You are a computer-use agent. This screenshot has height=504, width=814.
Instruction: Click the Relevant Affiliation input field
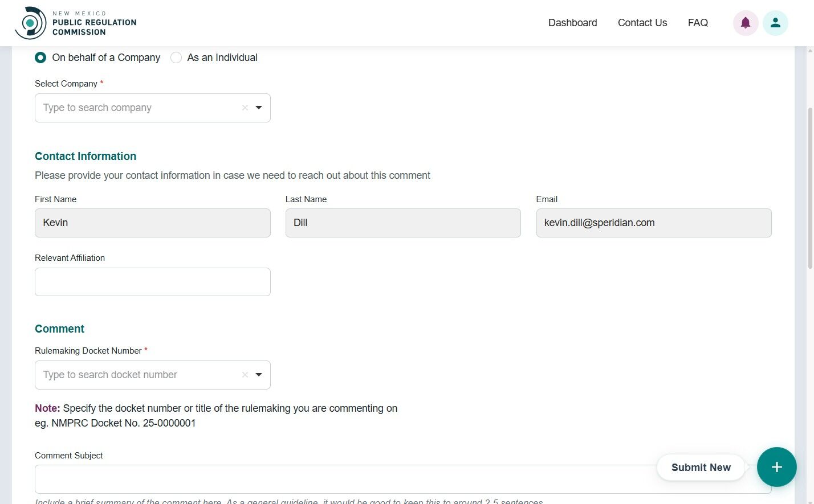(x=152, y=281)
